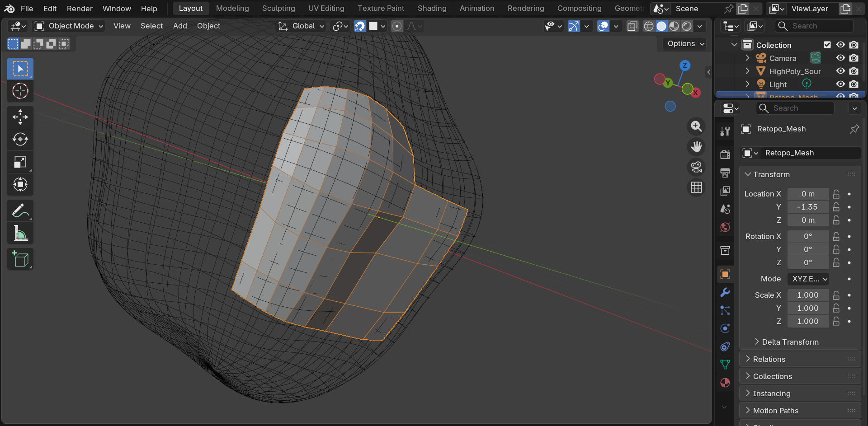The image size is (868, 426).
Task: Select solid viewport shading mode
Action: pyautogui.click(x=661, y=26)
